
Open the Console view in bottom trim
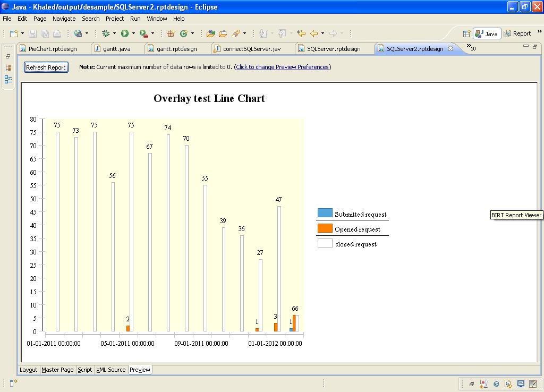pyautogui.click(x=521, y=384)
